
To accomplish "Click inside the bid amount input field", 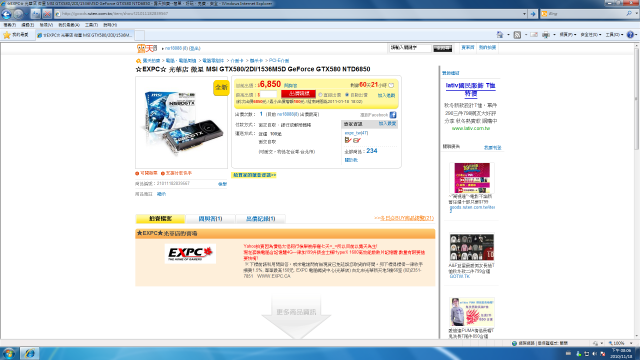I will pos(267,95).
